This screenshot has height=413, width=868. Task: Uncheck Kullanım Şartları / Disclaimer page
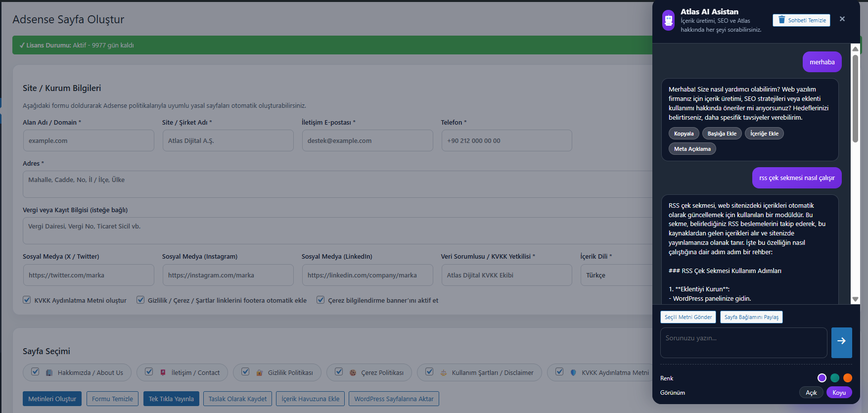coord(429,371)
